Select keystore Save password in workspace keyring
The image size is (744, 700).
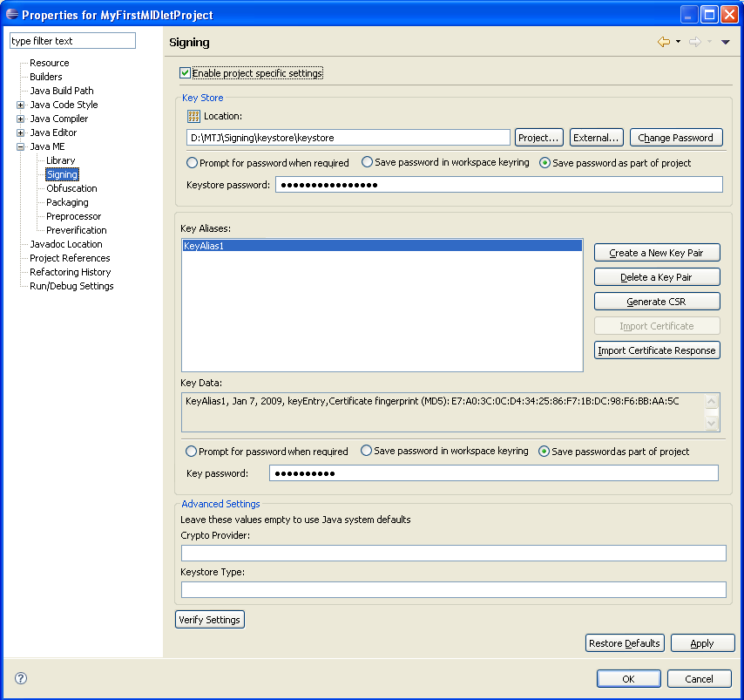click(368, 162)
